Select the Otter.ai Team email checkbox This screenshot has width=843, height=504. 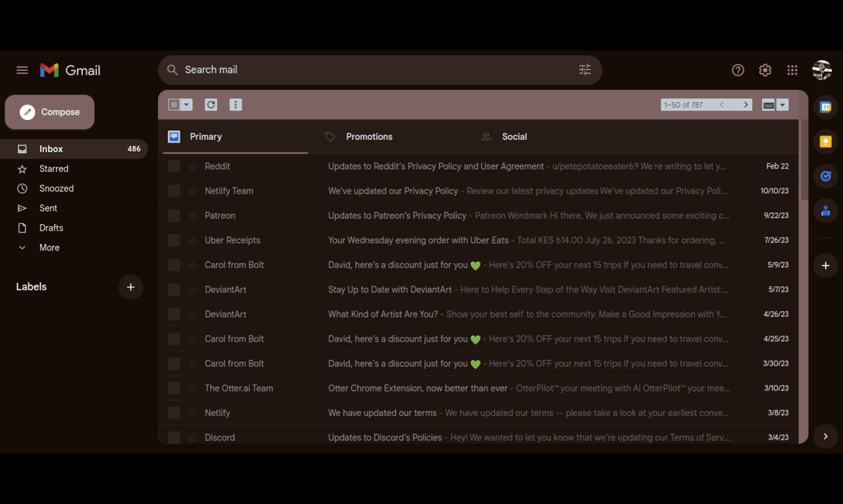[174, 388]
